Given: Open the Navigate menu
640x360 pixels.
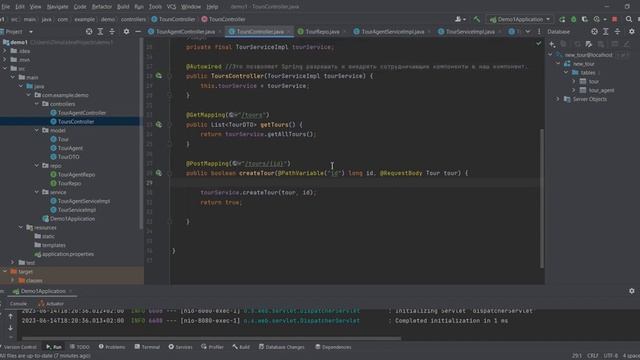Looking at the screenshot, I should (58, 7).
